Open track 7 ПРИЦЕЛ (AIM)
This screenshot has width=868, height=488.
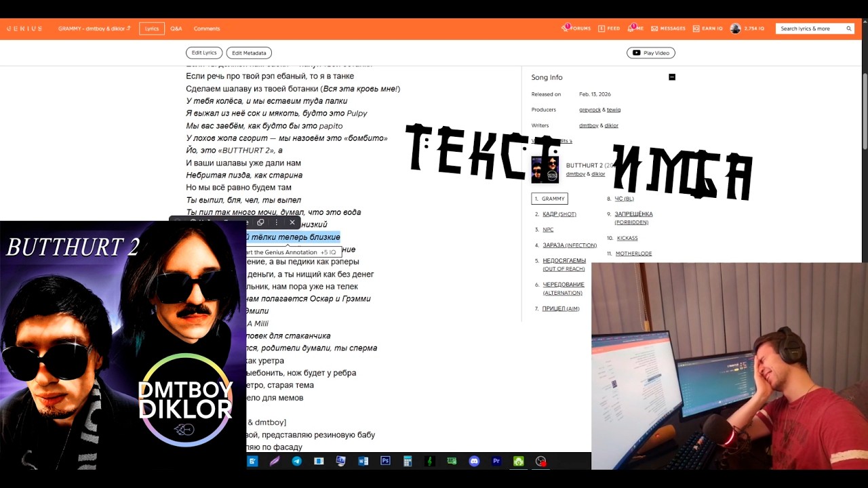pos(561,308)
